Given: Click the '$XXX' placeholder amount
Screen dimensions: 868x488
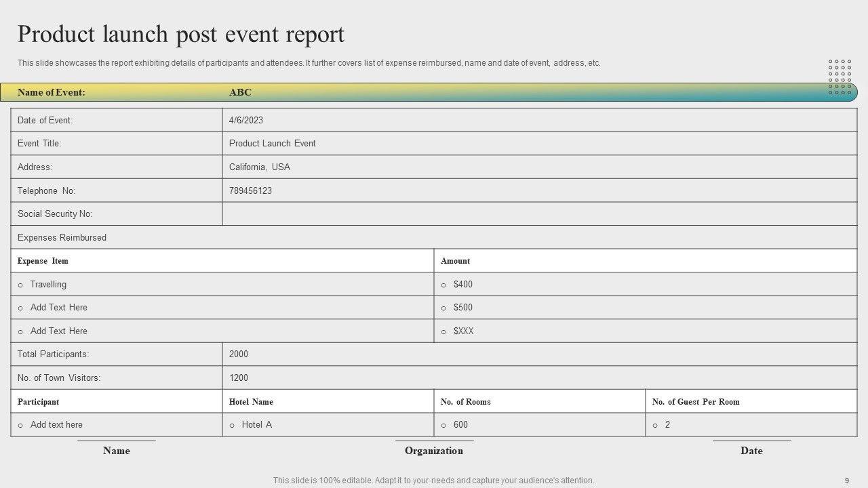Looking at the screenshot, I should pyautogui.click(x=464, y=331).
